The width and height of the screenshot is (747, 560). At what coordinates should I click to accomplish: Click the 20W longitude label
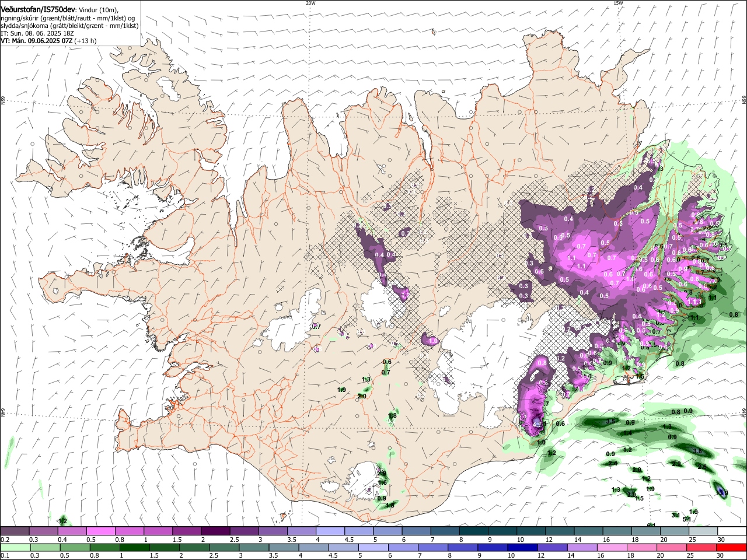tap(310, 3)
